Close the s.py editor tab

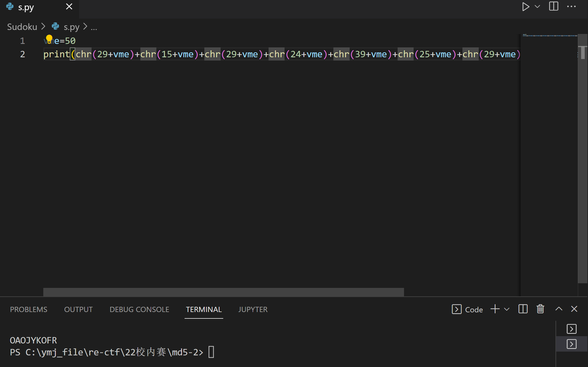pos(69,7)
